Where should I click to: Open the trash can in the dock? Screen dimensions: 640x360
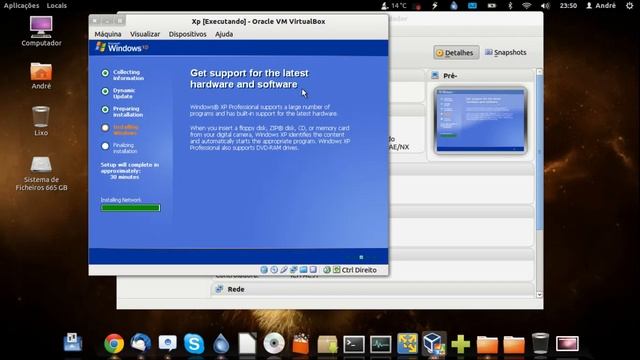pos(540,344)
